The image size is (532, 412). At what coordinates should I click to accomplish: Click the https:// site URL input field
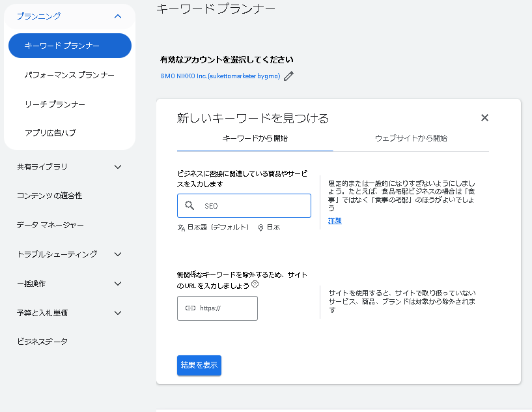225,308
